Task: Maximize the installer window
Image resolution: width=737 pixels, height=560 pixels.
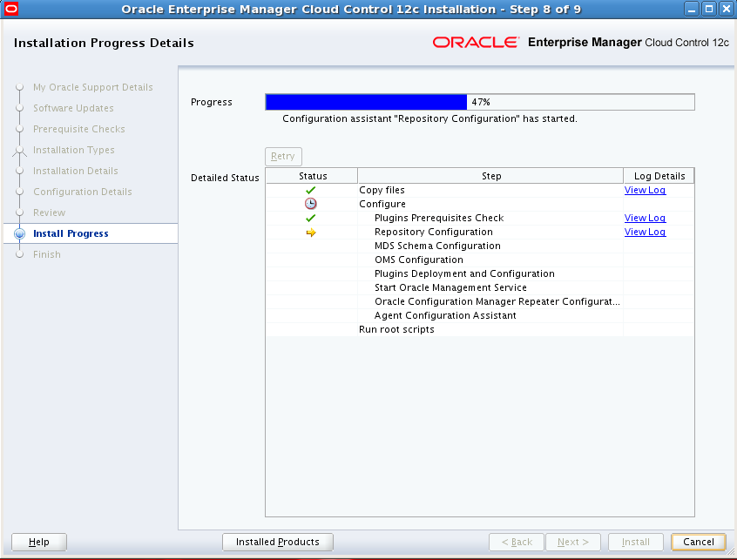Action: click(709, 9)
